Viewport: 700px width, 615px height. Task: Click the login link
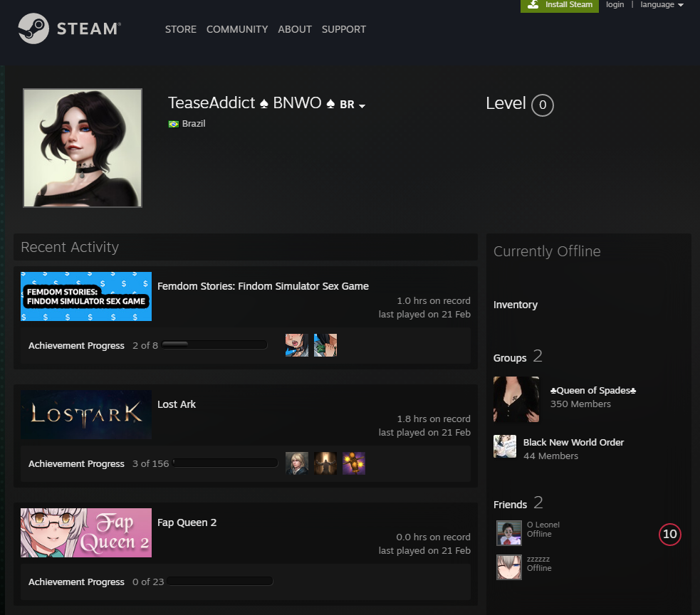coord(615,4)
